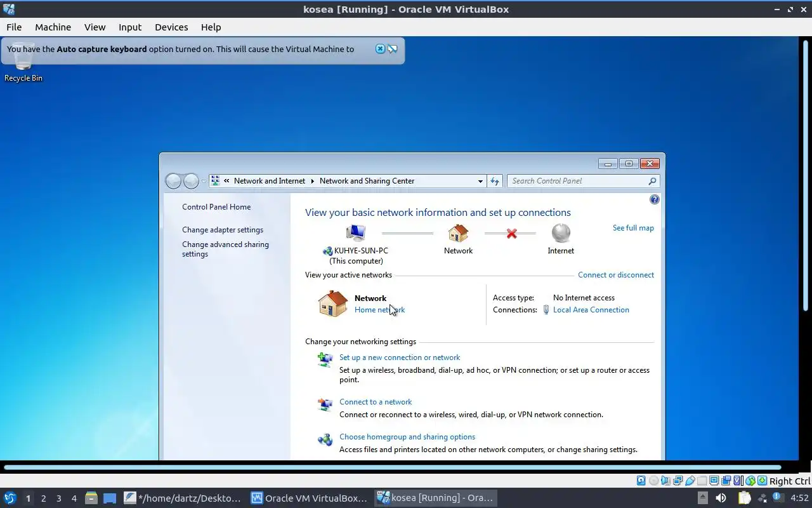Open the View menu

(95, 27)
